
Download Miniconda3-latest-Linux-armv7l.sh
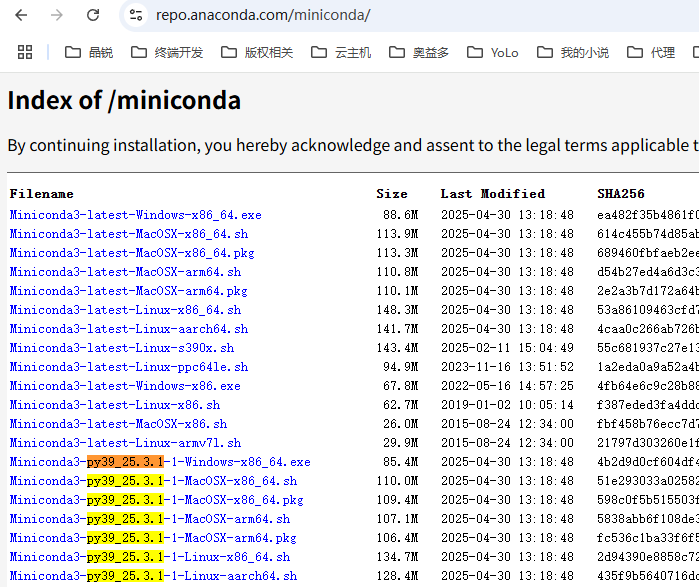click(x=125, y=443)
